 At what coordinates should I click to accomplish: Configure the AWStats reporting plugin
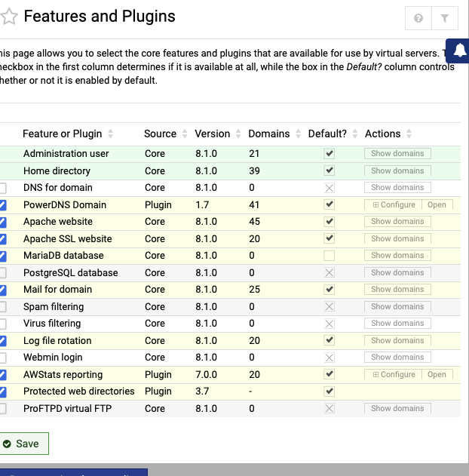393,375
